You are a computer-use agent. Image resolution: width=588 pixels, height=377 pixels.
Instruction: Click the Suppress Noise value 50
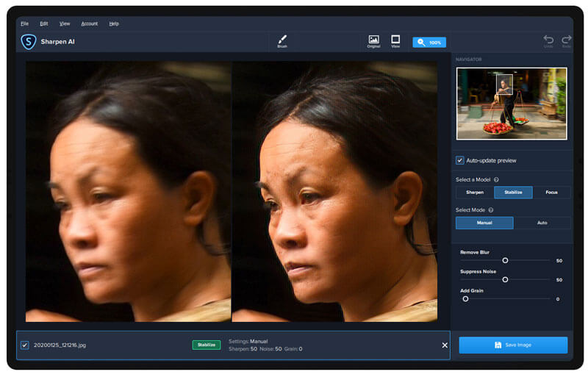559,280
